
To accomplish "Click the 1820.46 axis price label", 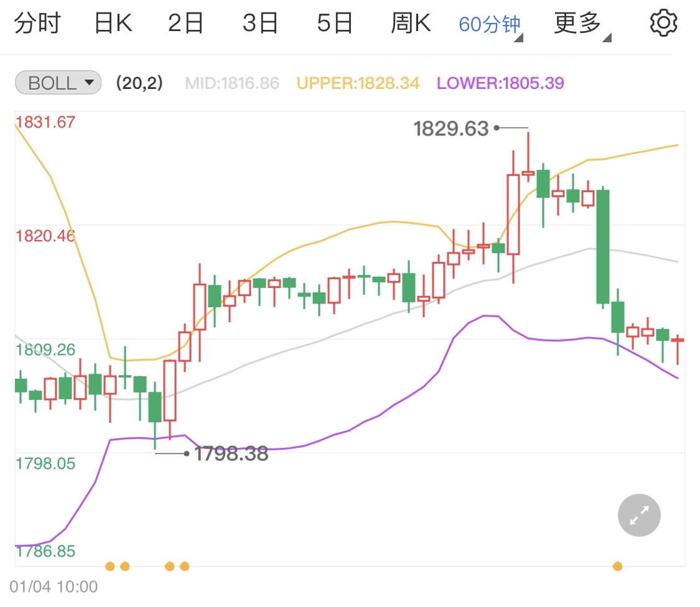I will click(x=45, y=236).
